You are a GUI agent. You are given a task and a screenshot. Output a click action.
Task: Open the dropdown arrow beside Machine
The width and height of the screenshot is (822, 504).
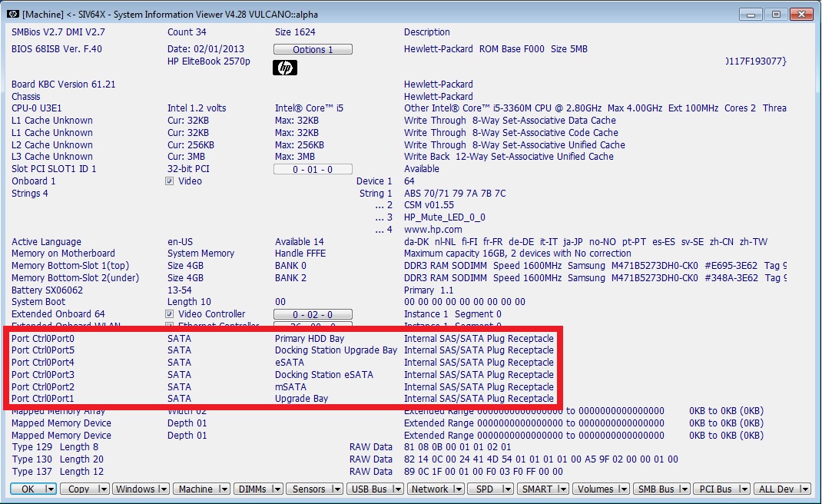tap(224, 489)
